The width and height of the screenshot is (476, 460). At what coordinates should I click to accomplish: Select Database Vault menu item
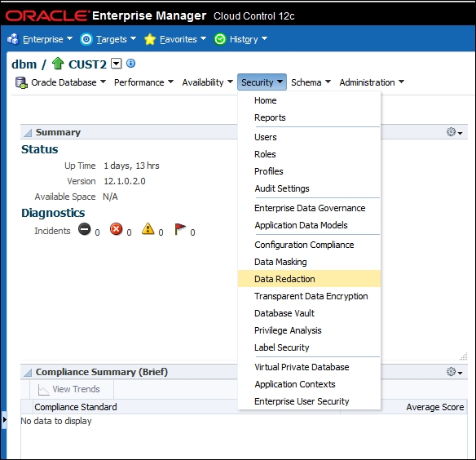[x=310, y=313]
